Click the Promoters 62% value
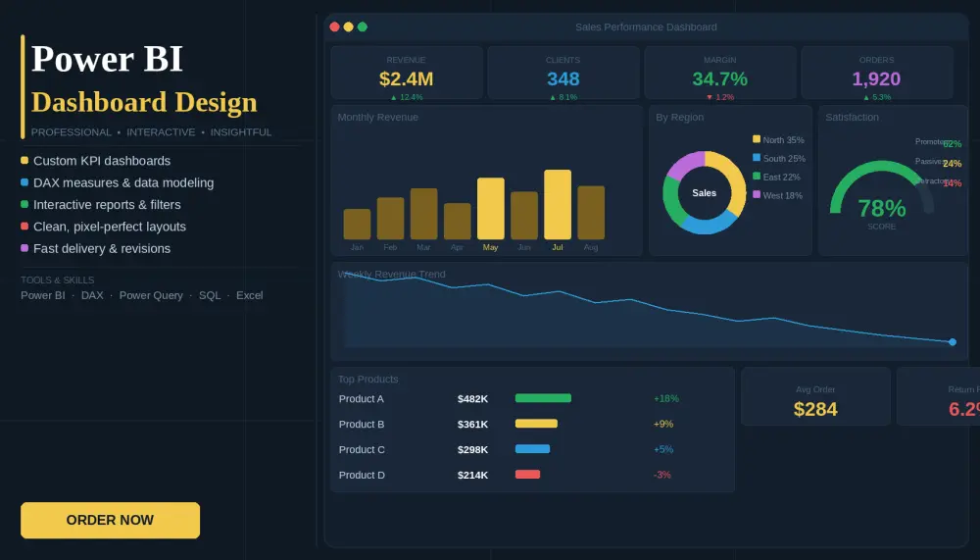The image size is (980, 560). pyautogui.click(x=952, y=144)
